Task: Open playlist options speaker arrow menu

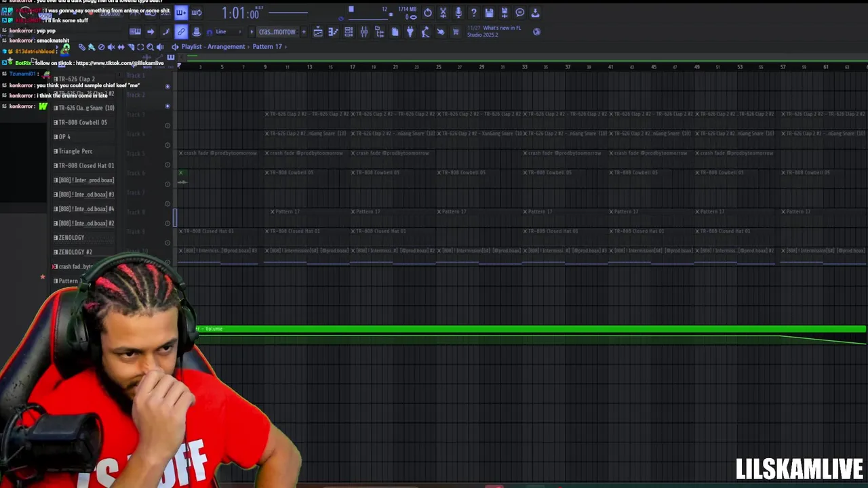Action: coord(174,47)
